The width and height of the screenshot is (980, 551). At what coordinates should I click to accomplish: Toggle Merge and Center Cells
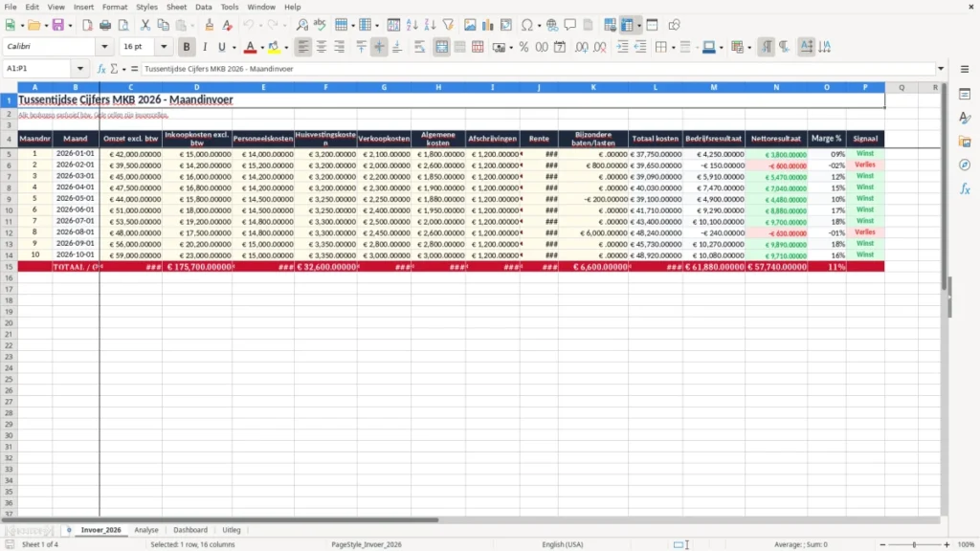pyautogui.click(x=442, y=47)
